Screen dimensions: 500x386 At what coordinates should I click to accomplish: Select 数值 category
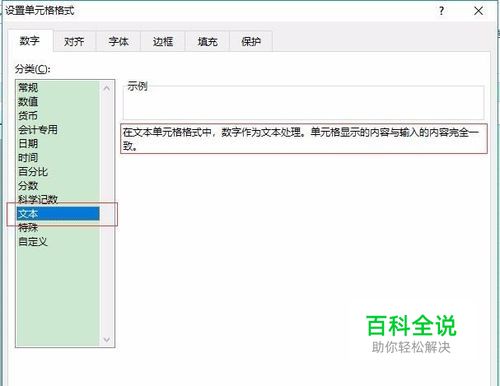coord(58,102)
